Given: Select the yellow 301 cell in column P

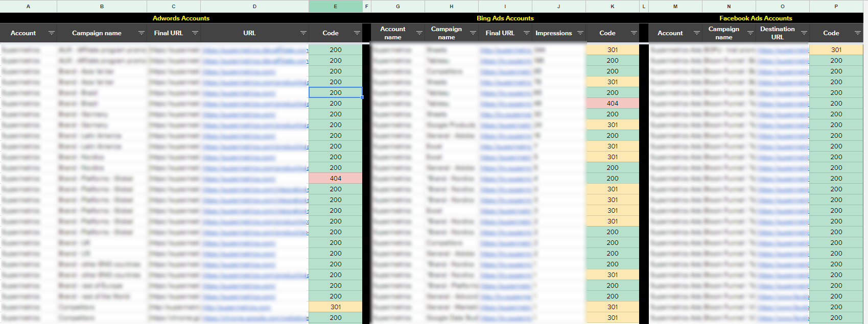Looking at the screenshot, I should (836, 50).
